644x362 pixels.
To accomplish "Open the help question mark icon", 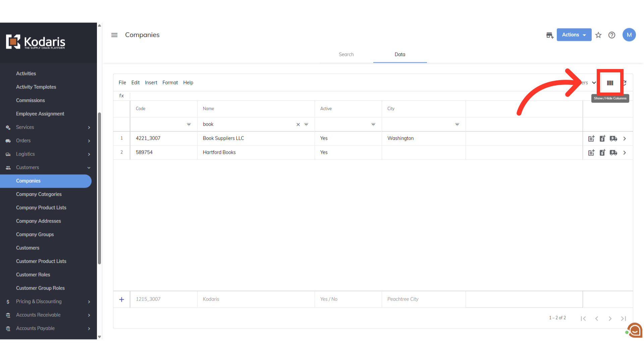I will [x=612, y=35].
